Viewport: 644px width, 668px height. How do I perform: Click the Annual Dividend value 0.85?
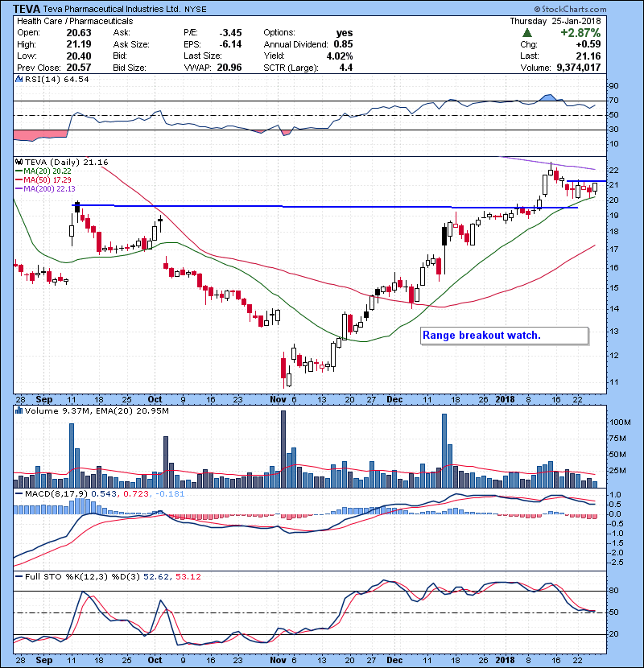(343, 44)
